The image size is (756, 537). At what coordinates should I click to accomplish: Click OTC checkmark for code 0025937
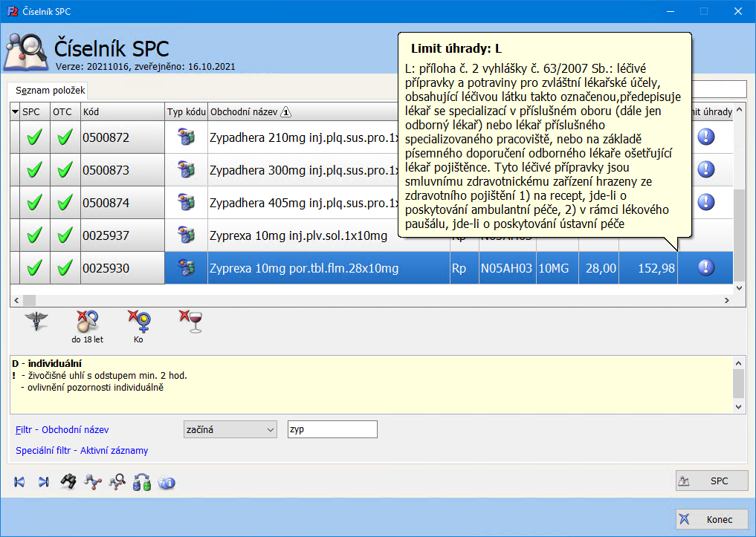[x=65, y=235]
